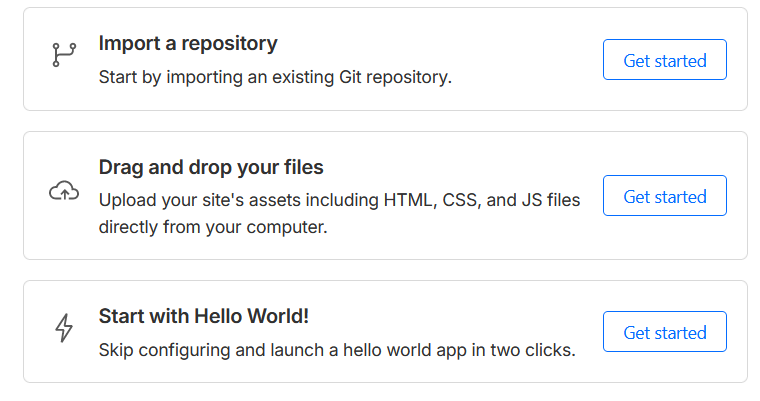Click the "Import a repository" heading

pos(188,43)
